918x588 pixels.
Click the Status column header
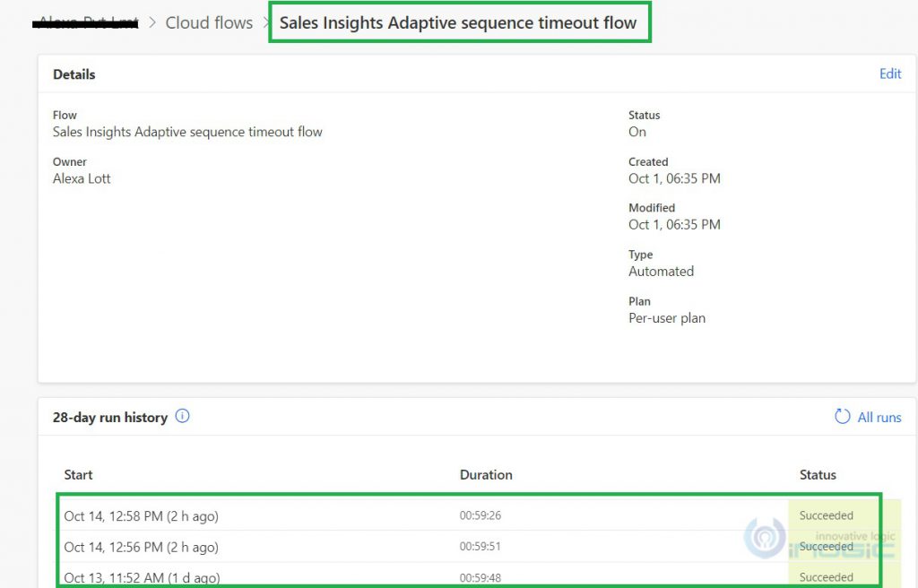[817, 475]
